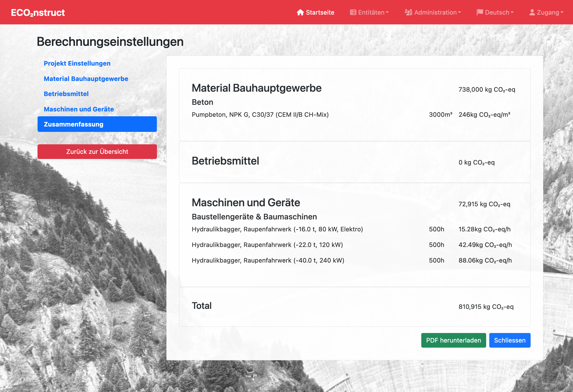The height and width of the screenshot is (392, 573).
Task: Click the home icon beside Startseite
Action: tap(300, 12)
